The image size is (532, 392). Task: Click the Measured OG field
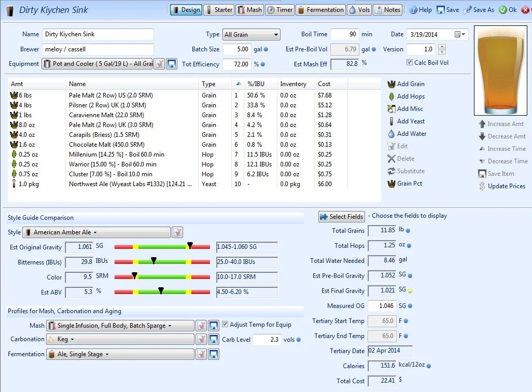click(x=382, y=306)
